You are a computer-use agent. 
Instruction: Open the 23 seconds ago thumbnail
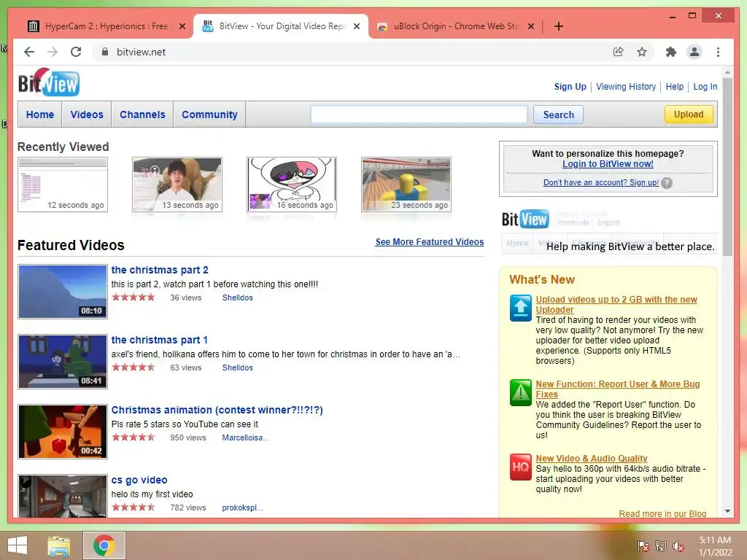406,184
